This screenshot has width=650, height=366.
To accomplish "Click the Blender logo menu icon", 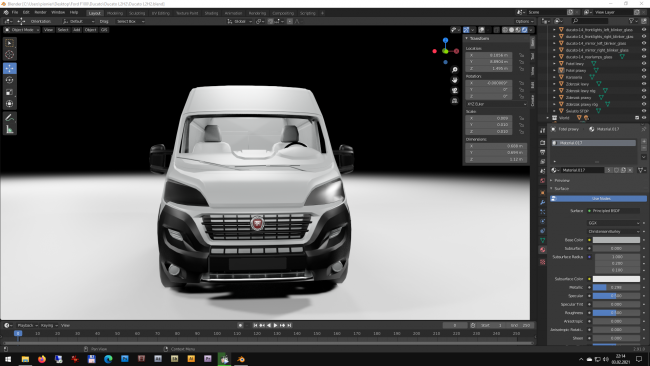I will click(x=6, y=12).
